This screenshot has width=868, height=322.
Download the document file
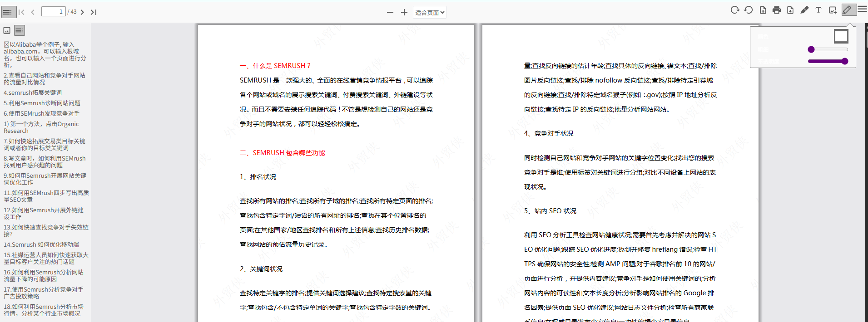tap(790, 10)
